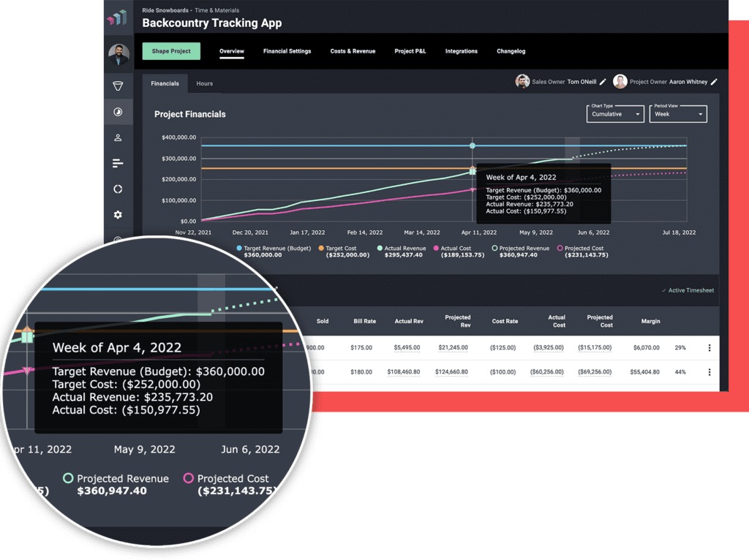The height and width of the screenshot is (560, 749).
Task: Click the refresh sync icon in sidebar
Action: 117,189
